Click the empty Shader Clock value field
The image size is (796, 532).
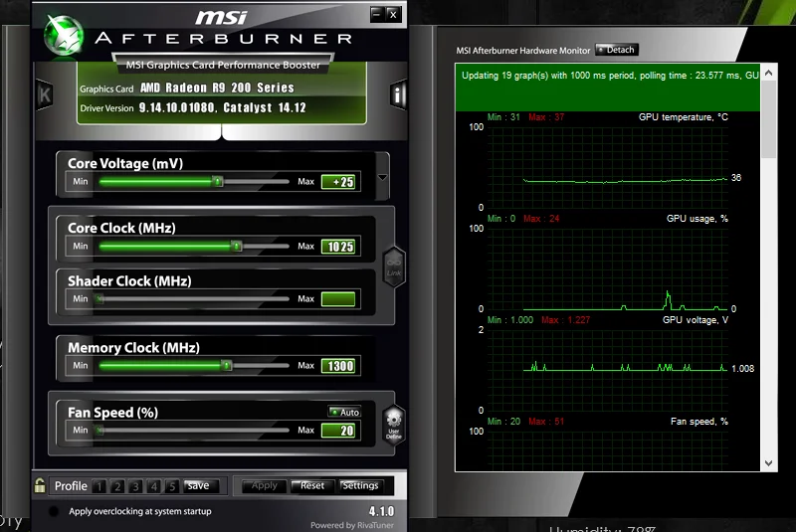338,299
